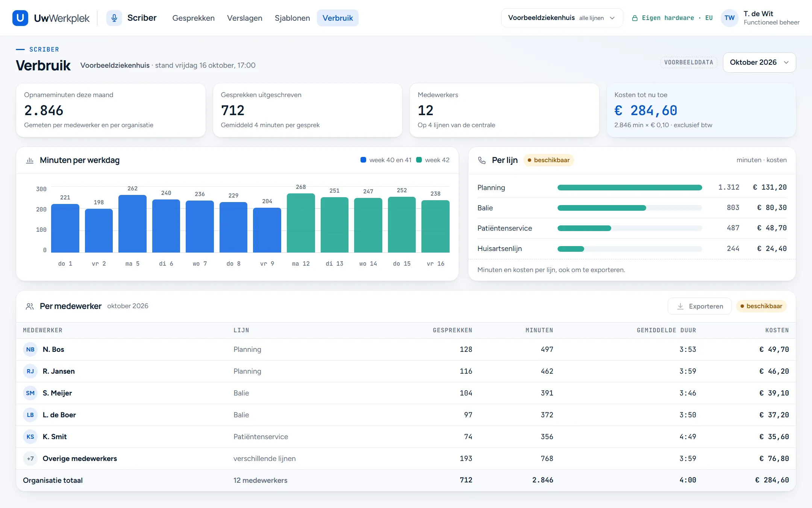Image resolution: width=812 pixels, height=508 pixels.
Task: Click the beschikbaar badge next to Exporteren
Action: [x=761, y=306]
